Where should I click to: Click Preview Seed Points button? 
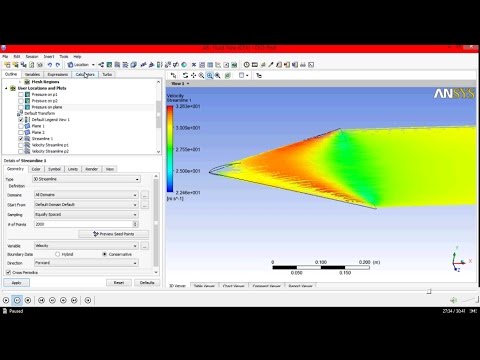tap(114, 234)
